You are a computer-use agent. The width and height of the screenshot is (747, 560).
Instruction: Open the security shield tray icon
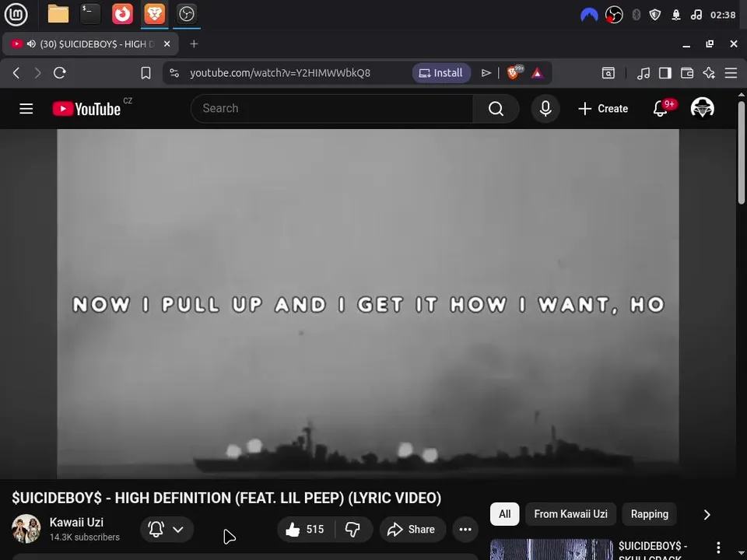(x=655, y=16)
